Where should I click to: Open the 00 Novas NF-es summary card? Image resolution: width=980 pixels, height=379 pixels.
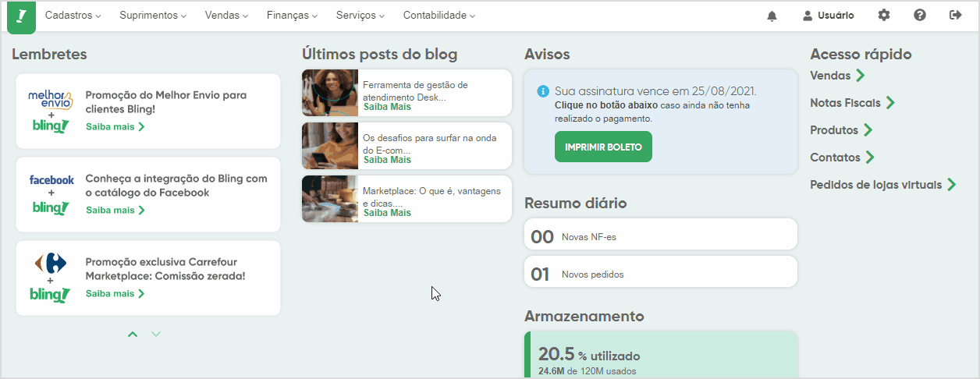pyautogui.click(x=661, y=234)
